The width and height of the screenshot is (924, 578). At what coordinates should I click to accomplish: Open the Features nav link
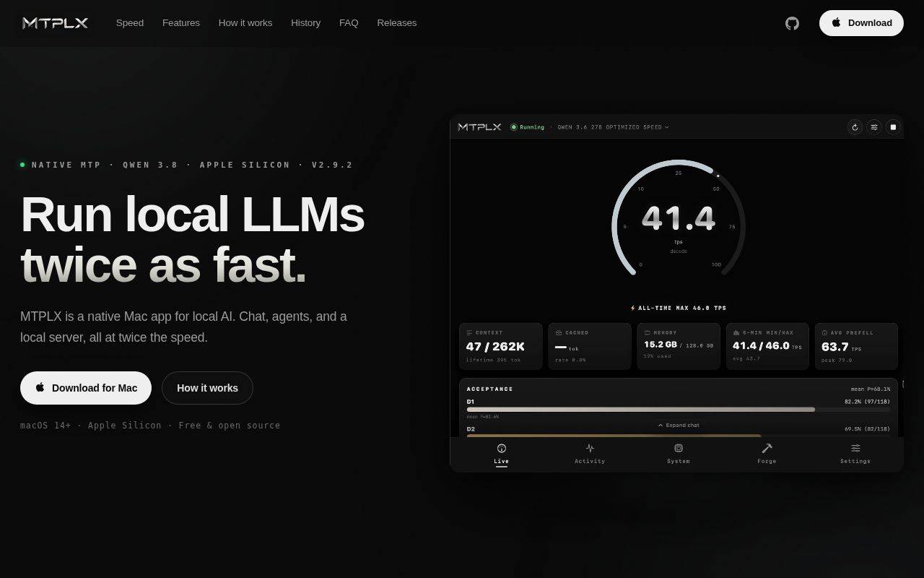[181, 23]
